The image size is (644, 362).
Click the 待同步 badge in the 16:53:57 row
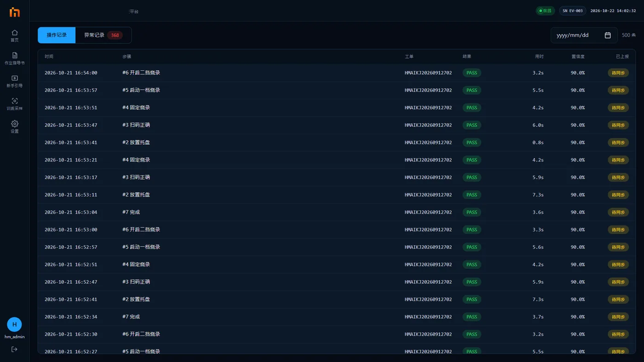pyautogui.click(x=618, y=90)
